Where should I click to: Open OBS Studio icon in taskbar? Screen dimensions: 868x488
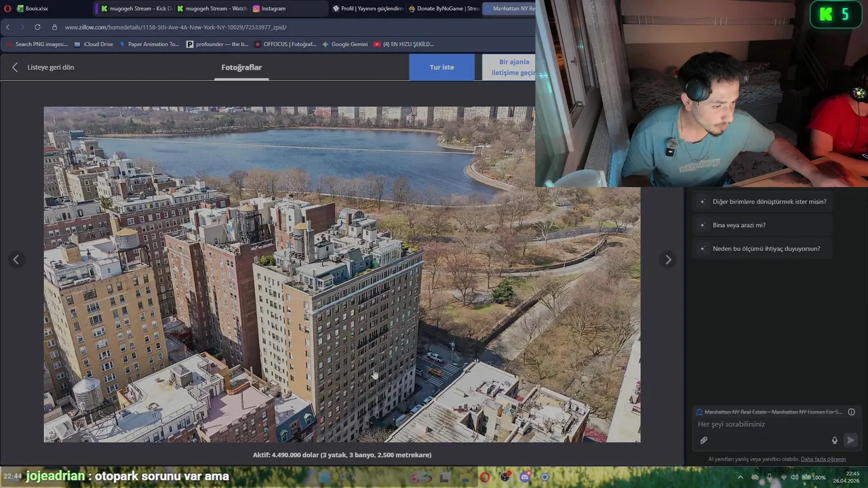click(505, 477)
